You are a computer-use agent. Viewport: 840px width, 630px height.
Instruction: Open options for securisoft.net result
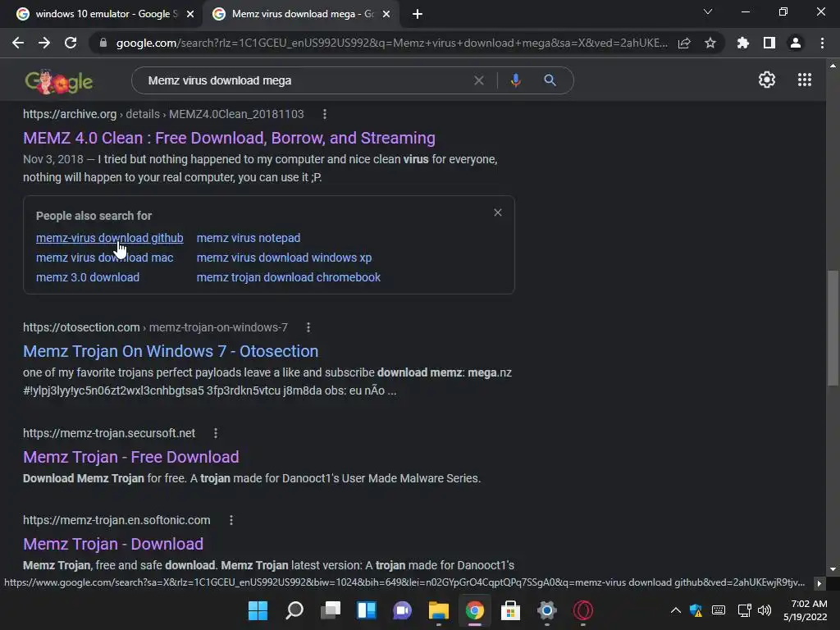(x=216, y=433)
